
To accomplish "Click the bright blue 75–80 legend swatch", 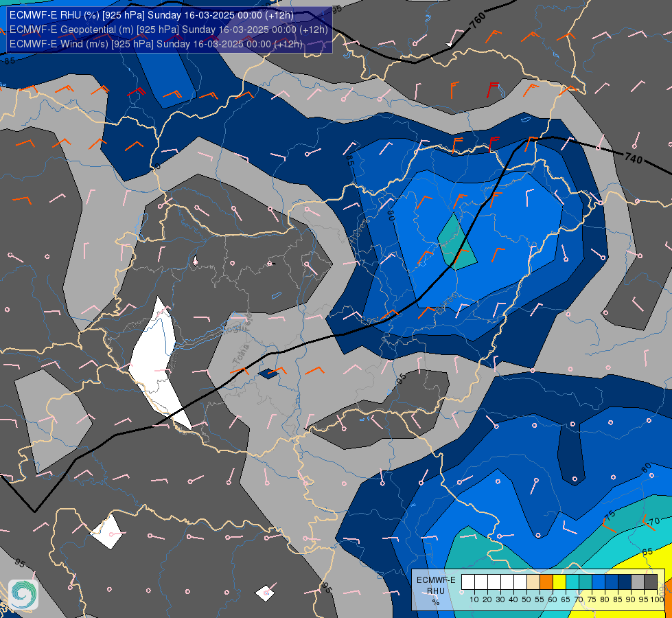I will pyautogui.click(x=599, y=582).
